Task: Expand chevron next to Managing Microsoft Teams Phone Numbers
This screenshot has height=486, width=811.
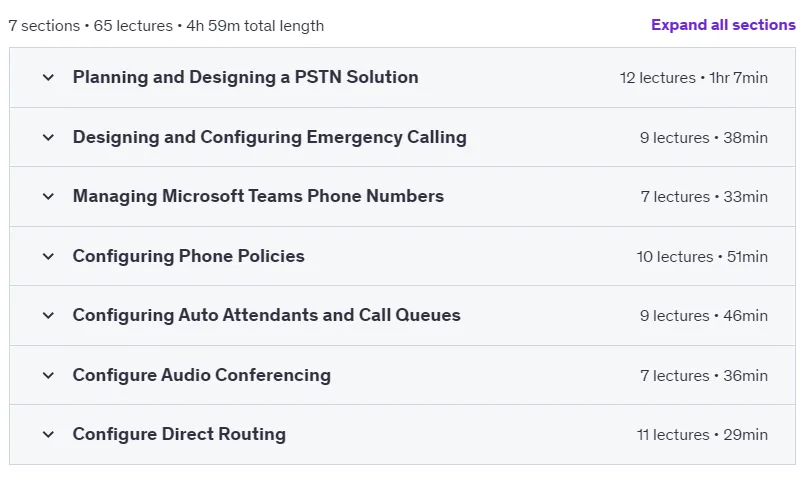Action: [x=48, y=196]
